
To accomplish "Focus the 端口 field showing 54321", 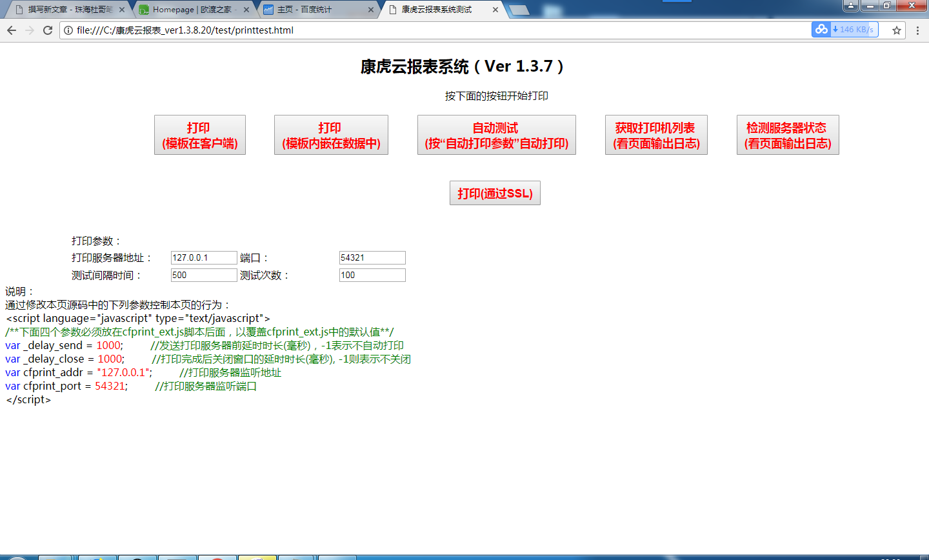I will point(372,257).
